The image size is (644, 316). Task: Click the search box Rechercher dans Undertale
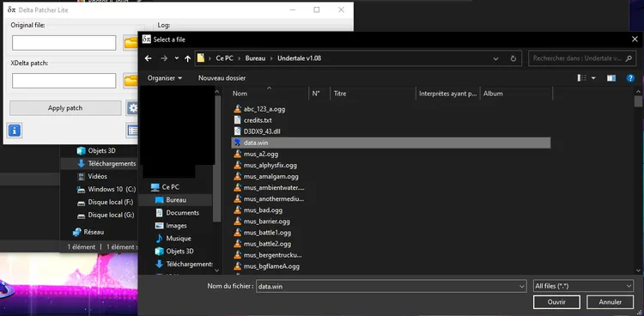click(x=582, y=58)
